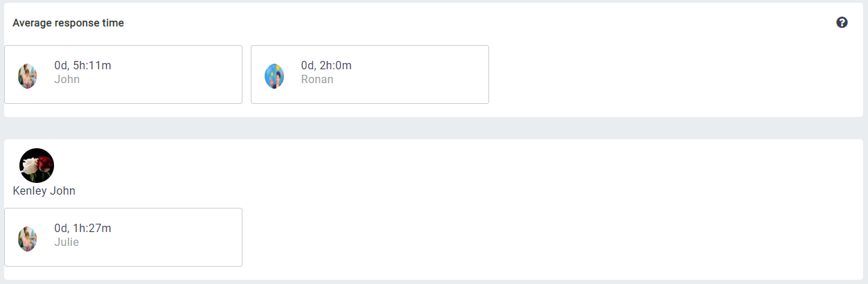The height and width of the screenshot is (284, 868).
Task: Click the "Ronan" name label
Action: click(x=317, y=79)
